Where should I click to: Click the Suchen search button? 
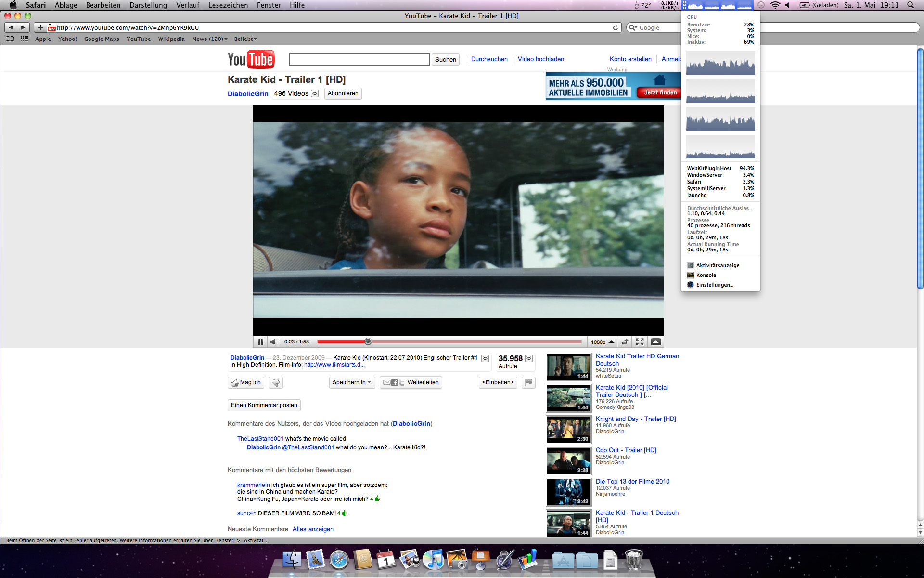(445, 59)
